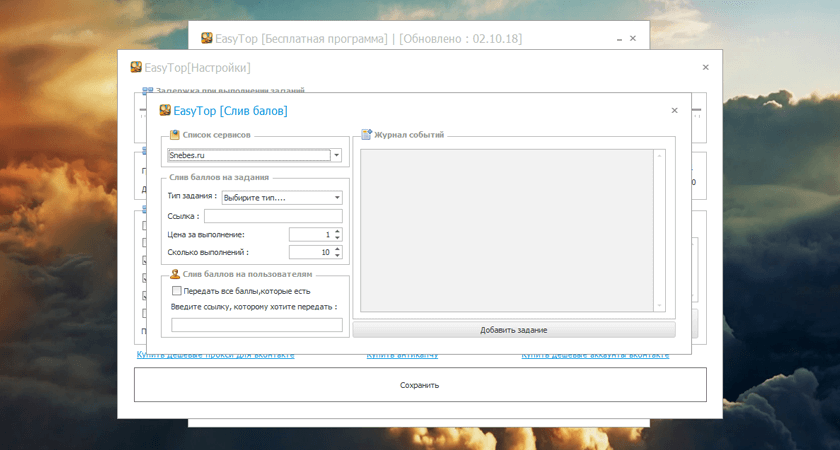The width and height of the screenshot is (840, 450).
Task: Close the Слив балов dialog
Action: click(x=674, y=110)
